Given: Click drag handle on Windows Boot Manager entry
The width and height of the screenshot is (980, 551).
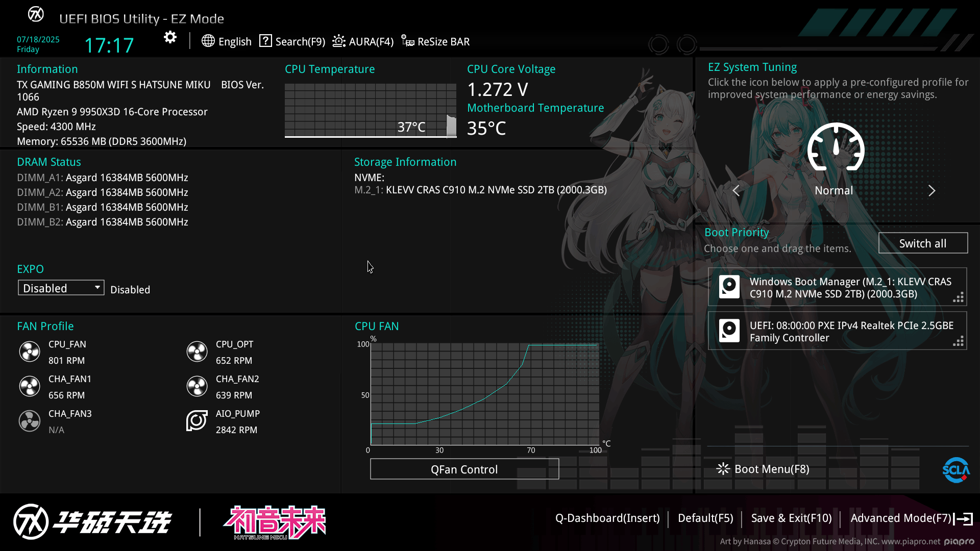Looking at the screenshot, I should (959, 297).
